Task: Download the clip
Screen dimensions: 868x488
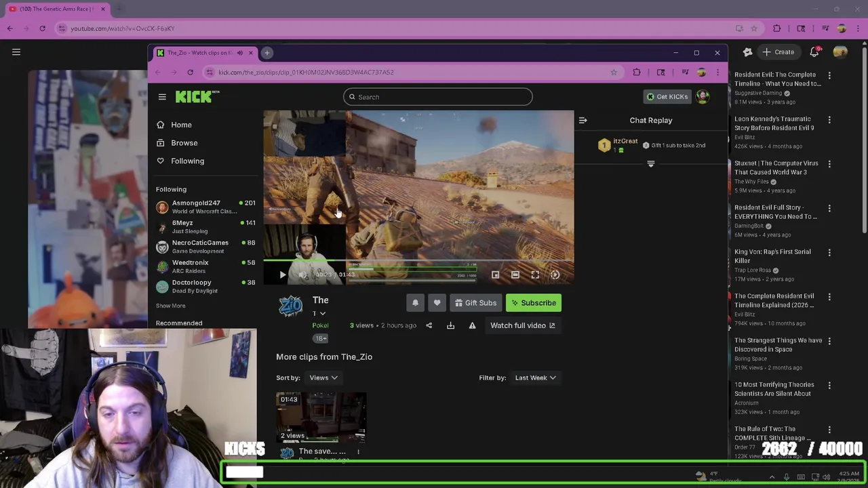Action: [x=450, y=325]
